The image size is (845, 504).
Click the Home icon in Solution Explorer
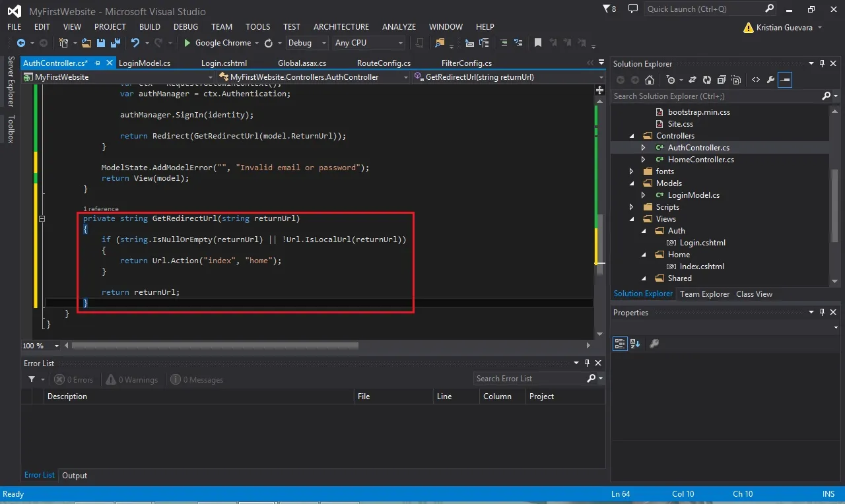[x=650, y=80]
